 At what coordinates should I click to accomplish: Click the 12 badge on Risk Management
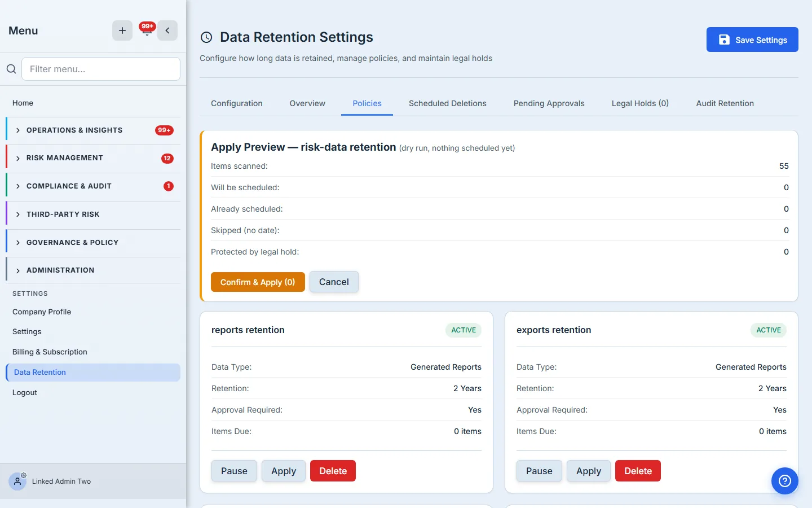point(167,159)
